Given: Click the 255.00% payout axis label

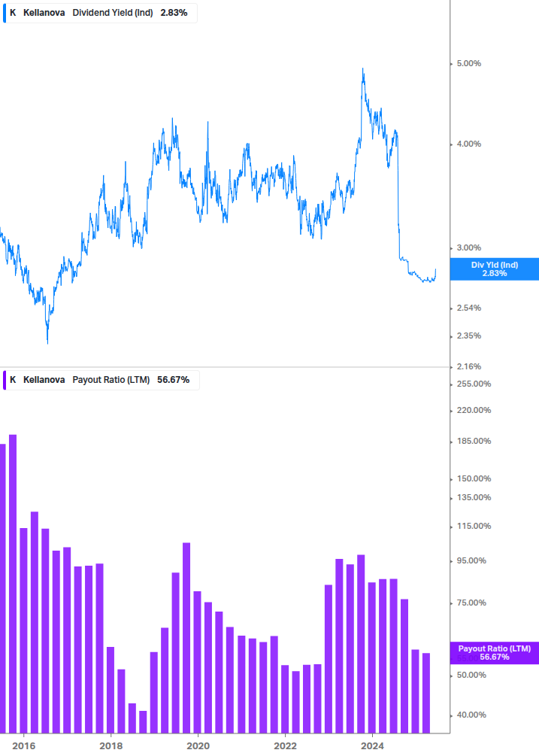Looking at the screenshot, I should tap(474, 384).
